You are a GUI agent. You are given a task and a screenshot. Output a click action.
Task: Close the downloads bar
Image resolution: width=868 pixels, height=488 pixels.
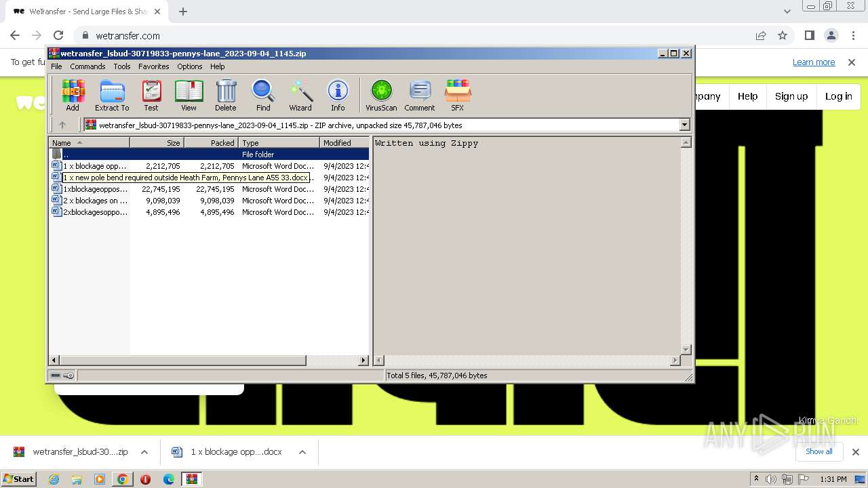855,452
